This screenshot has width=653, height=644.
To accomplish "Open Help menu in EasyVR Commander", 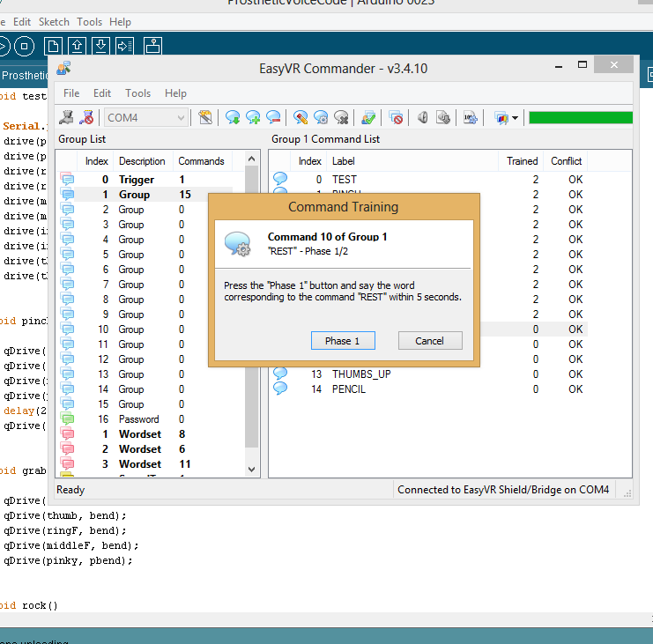I will 175,93.
